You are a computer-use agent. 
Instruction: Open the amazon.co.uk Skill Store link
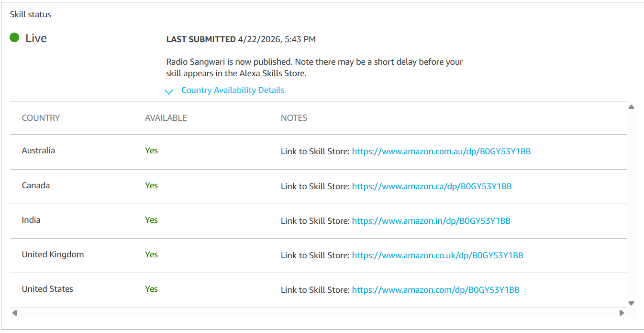point(437,255)
